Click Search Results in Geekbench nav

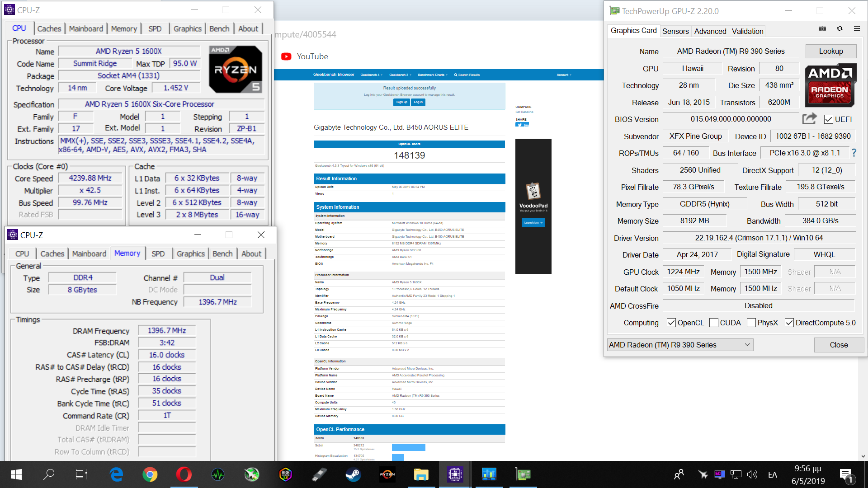[x=467, y=75]
